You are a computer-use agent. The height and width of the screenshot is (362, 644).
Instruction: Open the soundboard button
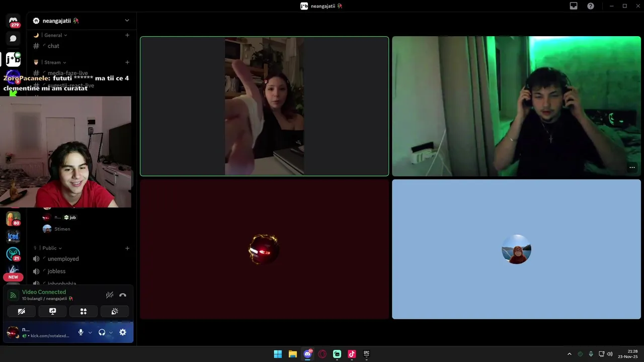[x=115, y=312]
